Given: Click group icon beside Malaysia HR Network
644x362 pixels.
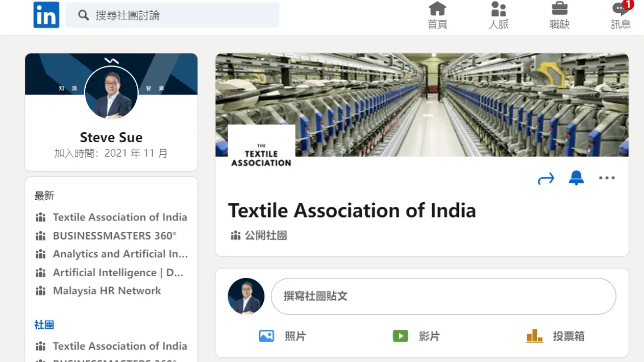Looking at the screenshot, I should coord(41,291).
